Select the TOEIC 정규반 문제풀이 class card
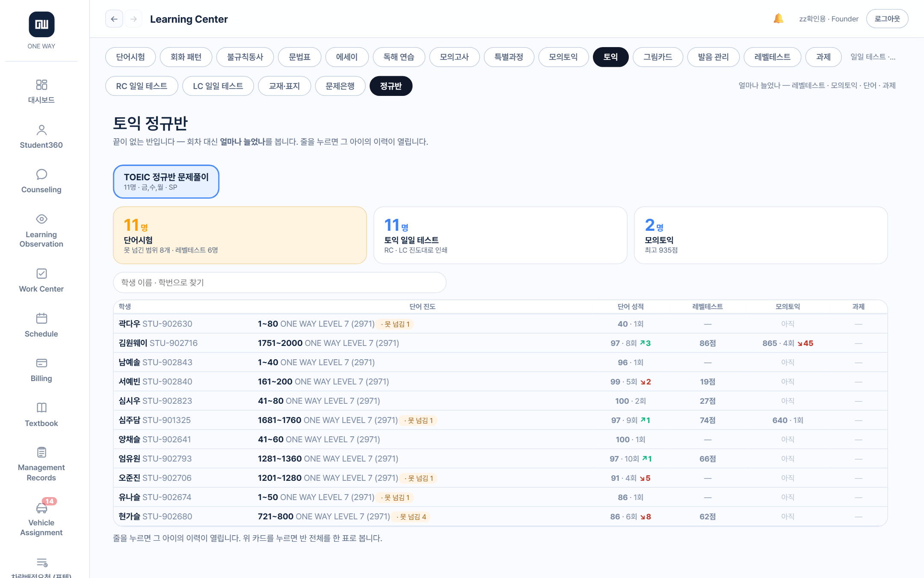 166,182
